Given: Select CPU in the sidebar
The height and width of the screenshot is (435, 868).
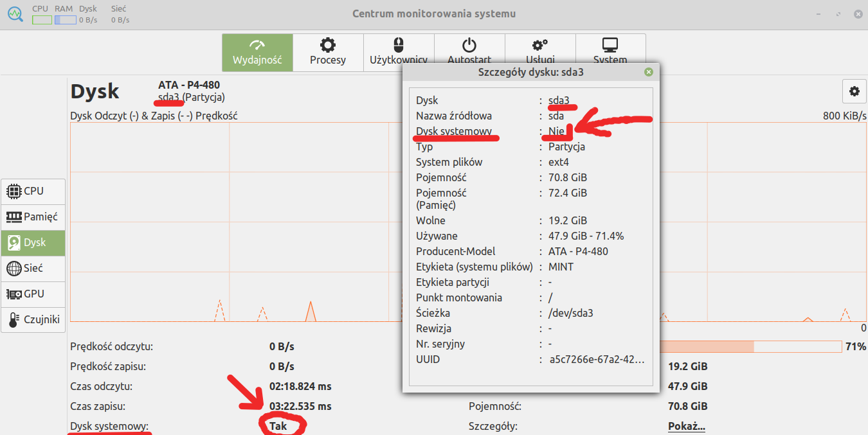Looking at the screenshot, I should point(33,191).
